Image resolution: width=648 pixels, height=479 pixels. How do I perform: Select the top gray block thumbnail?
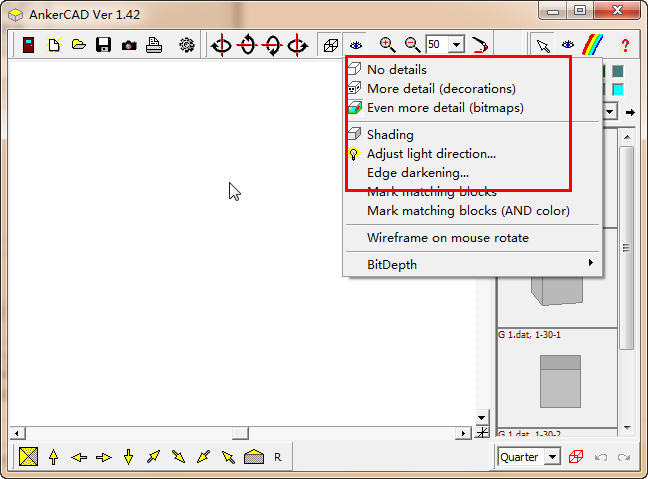tap(557, 291)
